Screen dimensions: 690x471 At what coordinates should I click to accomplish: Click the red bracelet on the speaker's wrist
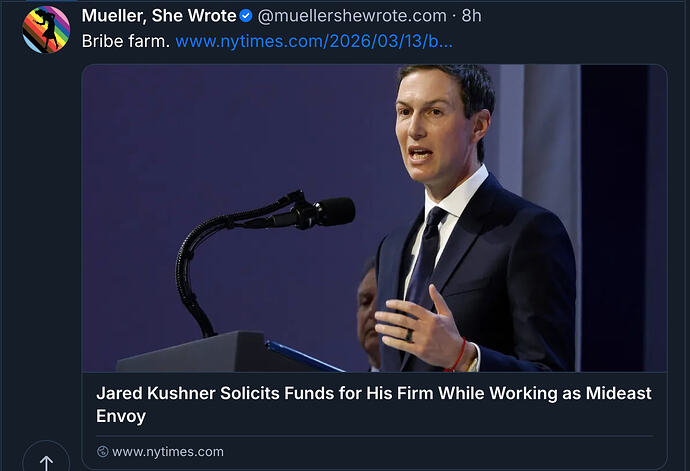pyautogui.click(x=459, y=355)
